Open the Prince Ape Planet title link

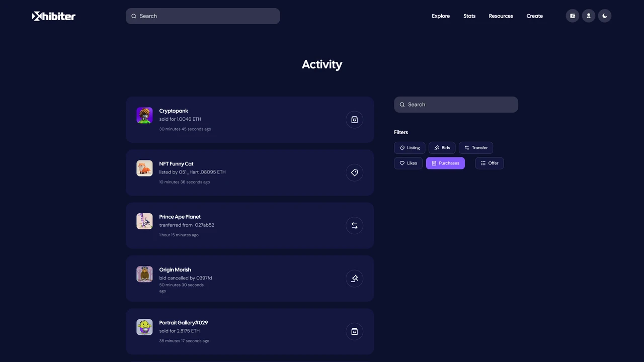(180, 217)
